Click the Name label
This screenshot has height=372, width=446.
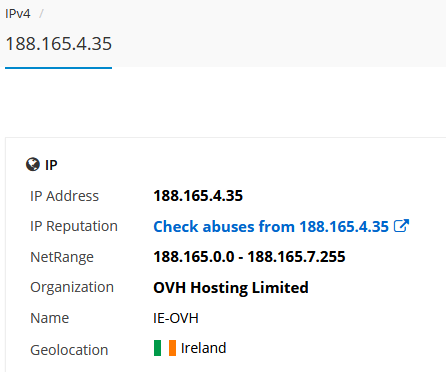click(50, 318)
